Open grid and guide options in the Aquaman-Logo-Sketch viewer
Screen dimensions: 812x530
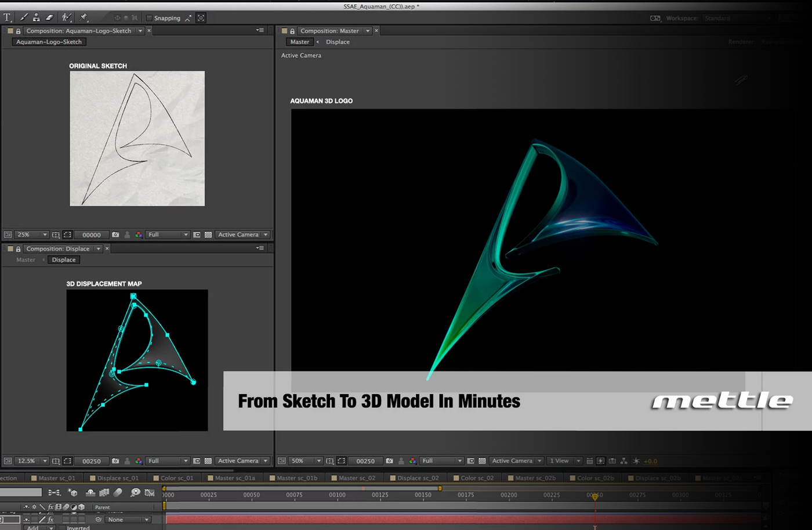click(x=56, y=235)
